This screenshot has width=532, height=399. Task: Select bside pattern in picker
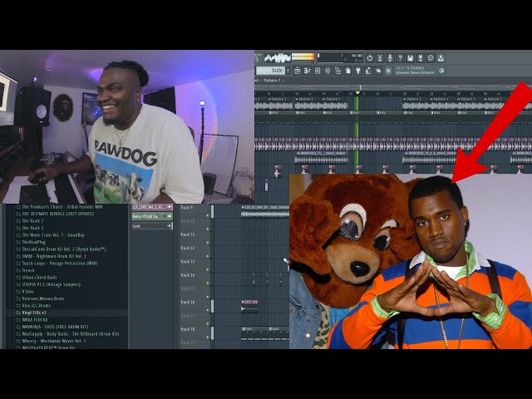(x=152, y=225)
